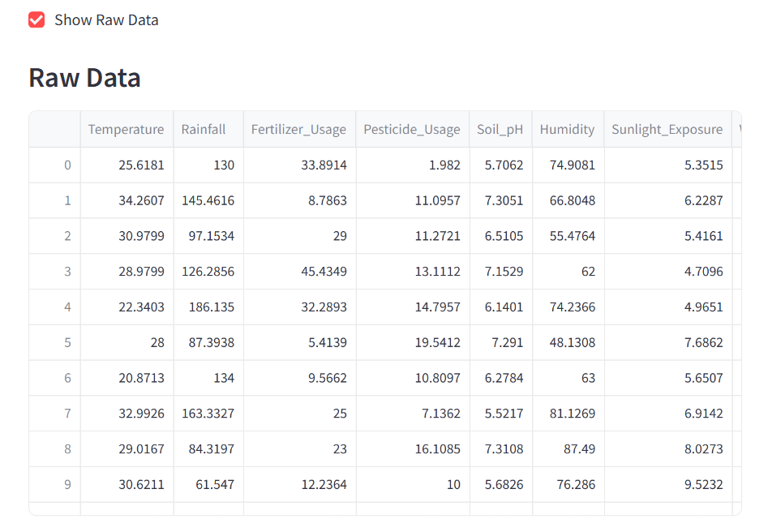Select Temperature cell 30.9799

coord(127,236)
